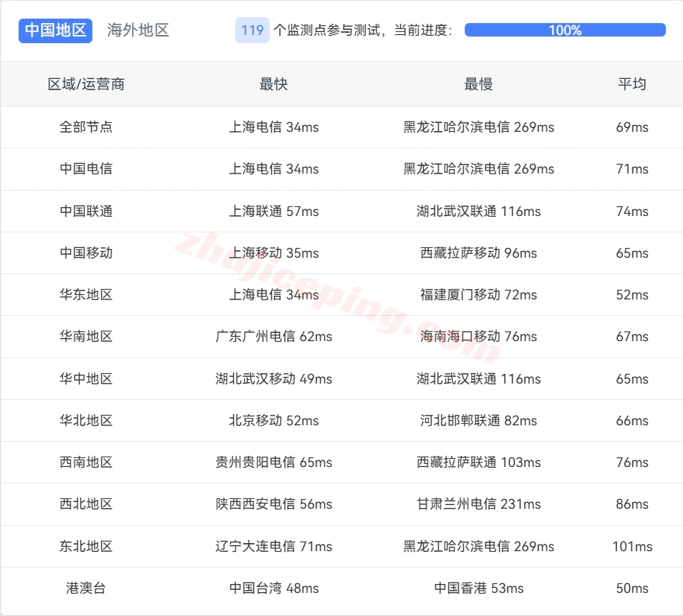Click 黑龙江哈尔滨电信 269ms in 东北地区 row

pos(478,546)
